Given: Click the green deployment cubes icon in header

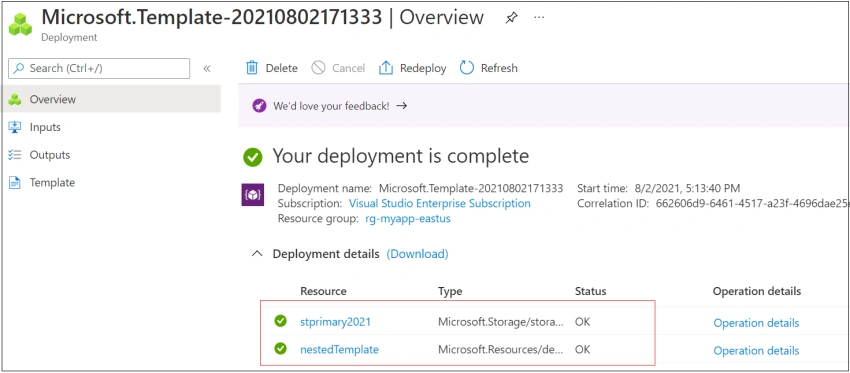Looking at the screenshot, I should 21,24.
